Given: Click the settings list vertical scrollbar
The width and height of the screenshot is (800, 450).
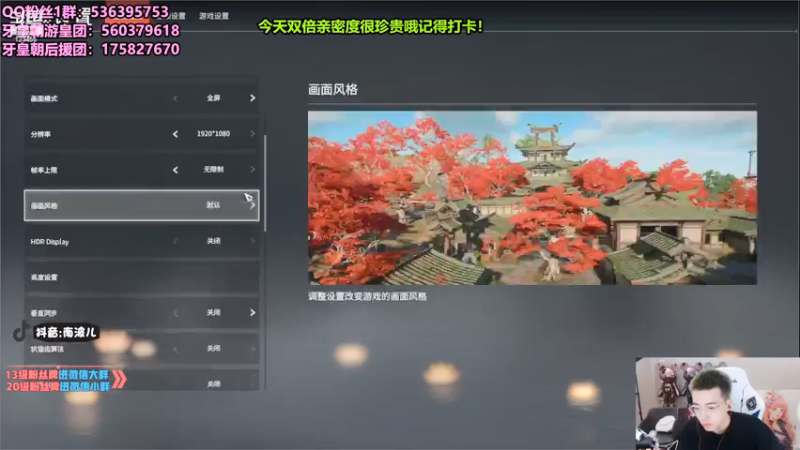Looking at the screenshot, I should (265, 184).
